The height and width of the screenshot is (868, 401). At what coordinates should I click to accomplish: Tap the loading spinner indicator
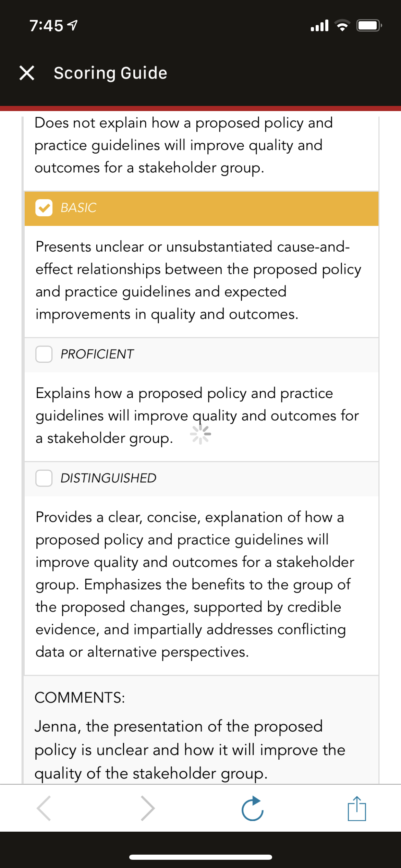[x=200, y=434]
